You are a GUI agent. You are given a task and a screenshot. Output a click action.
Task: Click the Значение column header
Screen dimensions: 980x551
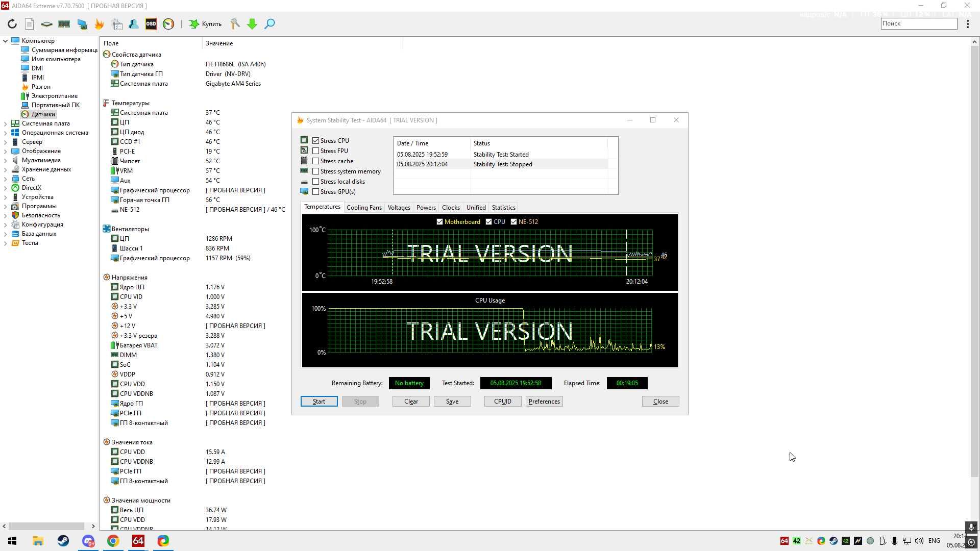click(301, 43)
